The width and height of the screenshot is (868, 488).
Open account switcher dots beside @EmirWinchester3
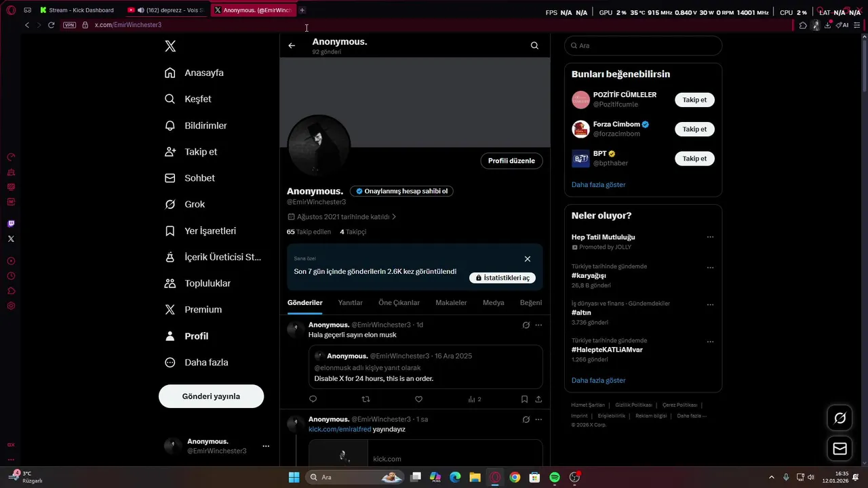[x=266, y=446]
